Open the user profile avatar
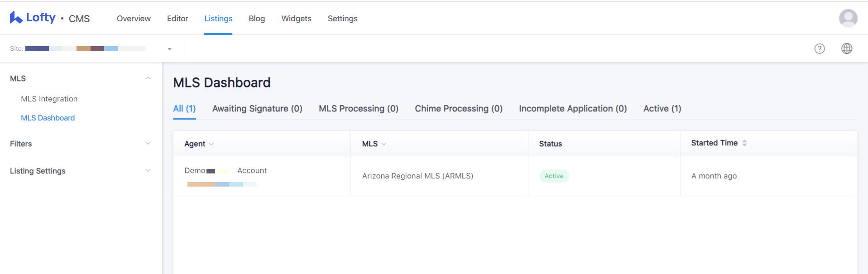The width and height of the screenshot is (868, 274). tap(848, 19)
